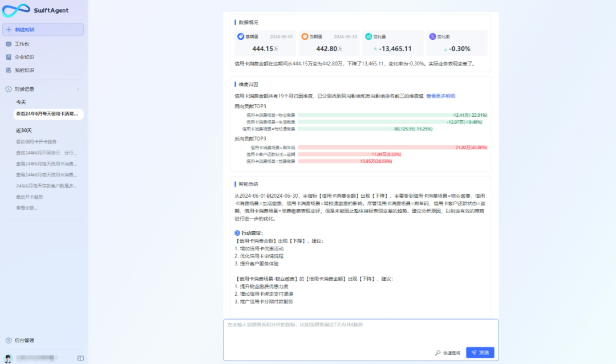Viewport: 616px width, 364px height.
Task: Click the 工作台 monitor icon
Action: (9, 44)
